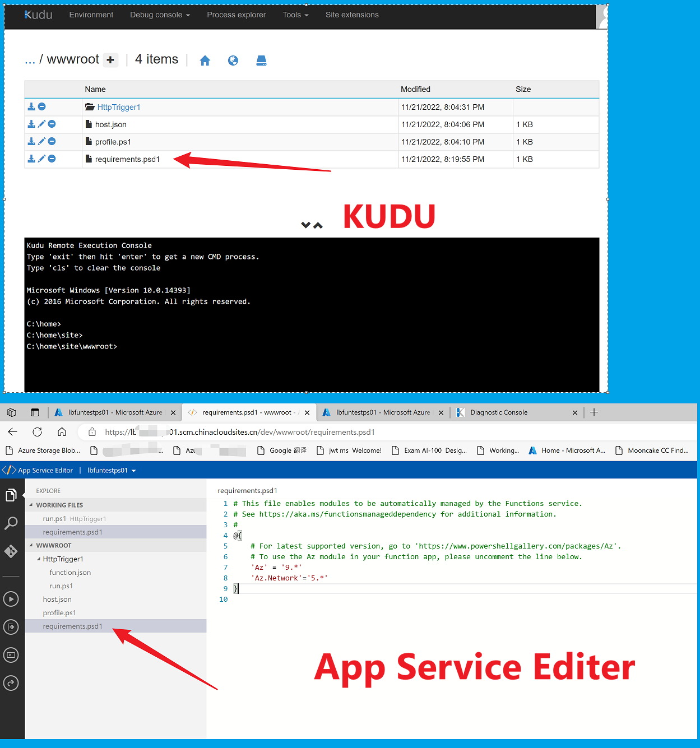Collapse the WORKING FILES section
The image size is (700, 748).
31,505
